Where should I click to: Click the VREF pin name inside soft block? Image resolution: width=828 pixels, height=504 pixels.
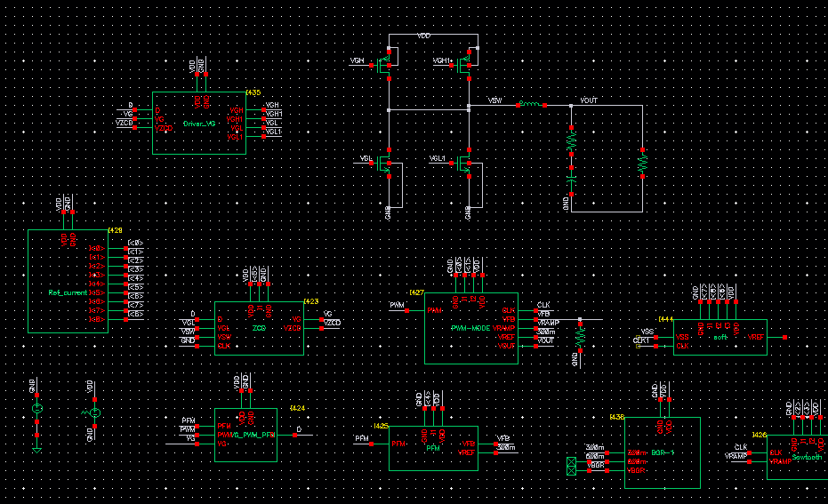click(756, 337)
